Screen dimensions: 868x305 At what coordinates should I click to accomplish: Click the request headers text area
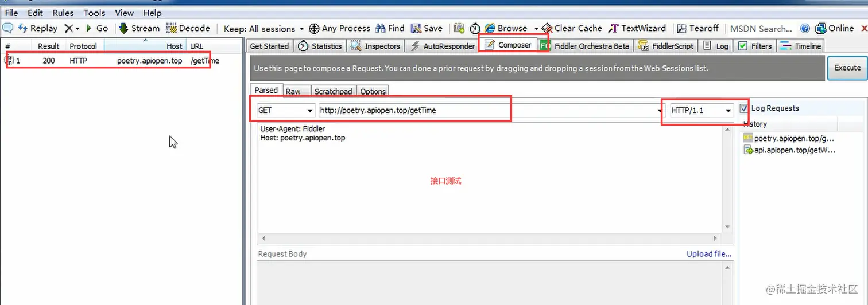490,179
